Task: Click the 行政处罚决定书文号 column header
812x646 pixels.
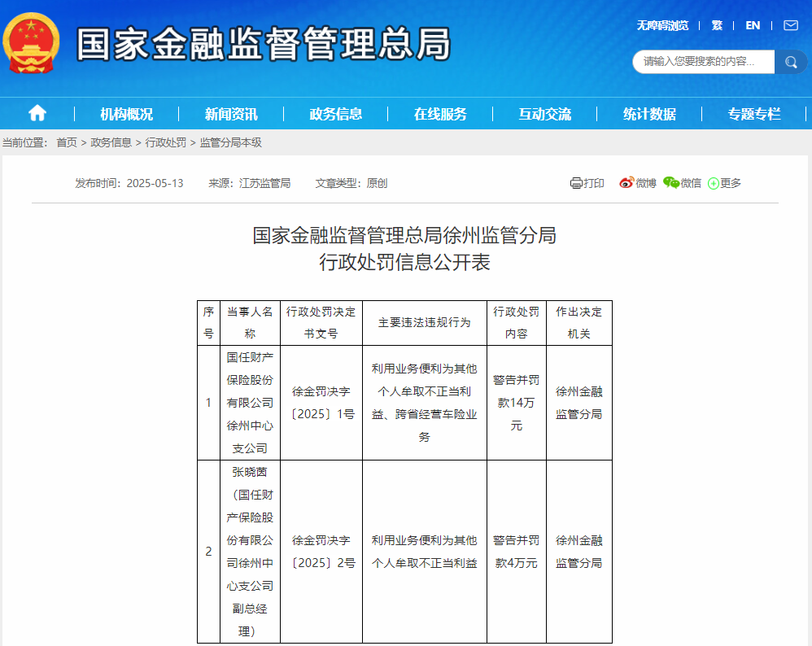Action: (x=321, y=323)
